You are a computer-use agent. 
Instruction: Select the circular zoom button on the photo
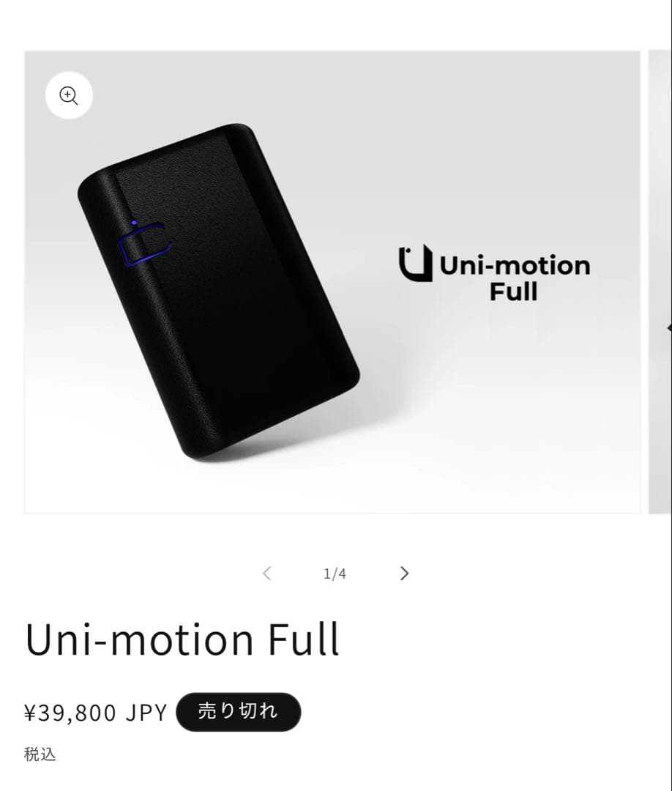[x=68, y=95]
